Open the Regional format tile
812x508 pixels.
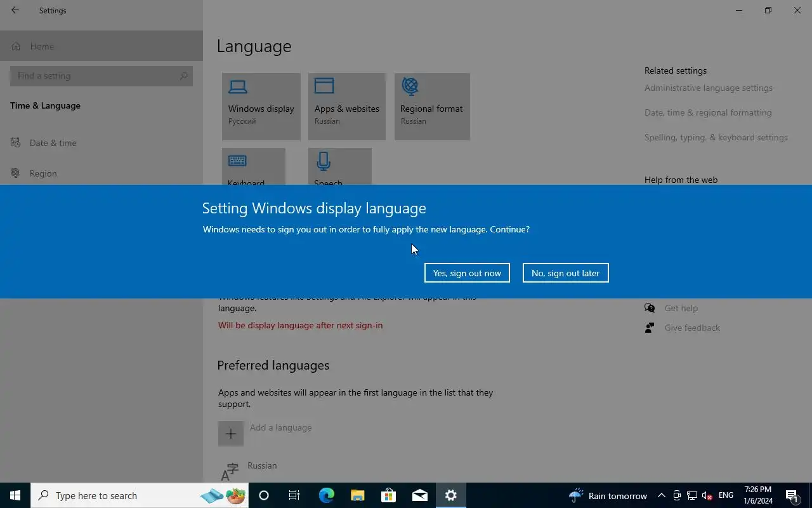tap(432, 106)
